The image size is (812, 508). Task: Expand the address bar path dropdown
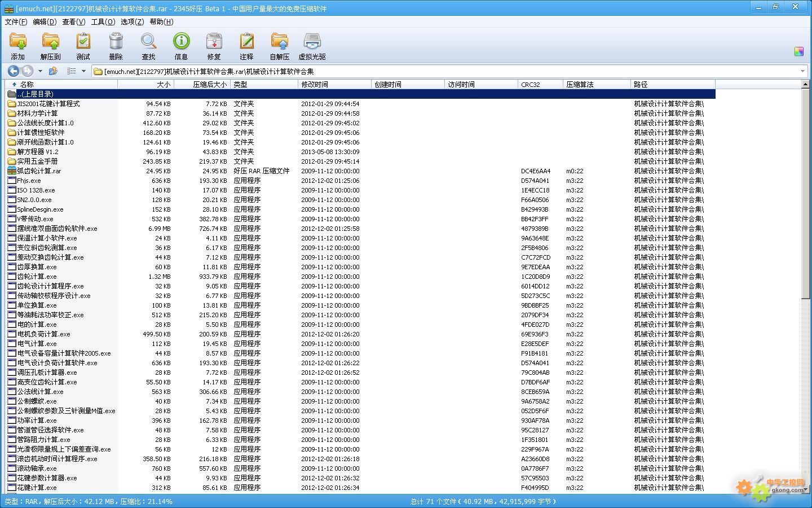coord(802,71)
